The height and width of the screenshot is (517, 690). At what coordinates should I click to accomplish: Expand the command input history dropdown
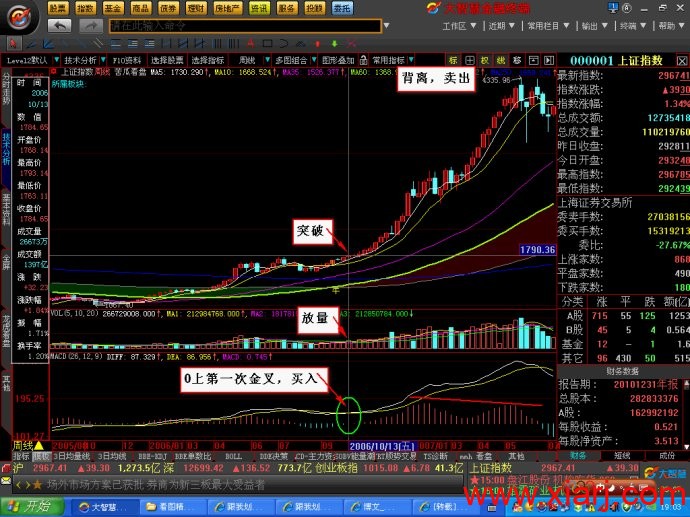tap(386, 26)
